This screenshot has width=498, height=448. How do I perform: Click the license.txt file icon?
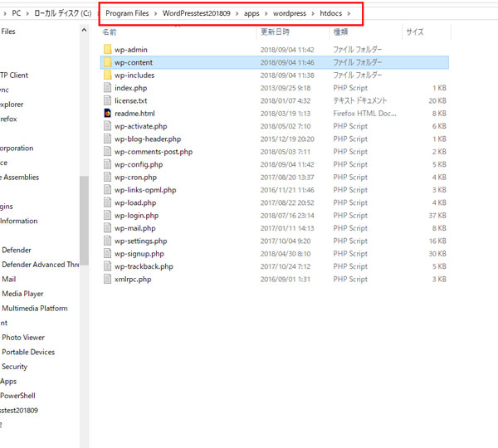click(107, 100)
